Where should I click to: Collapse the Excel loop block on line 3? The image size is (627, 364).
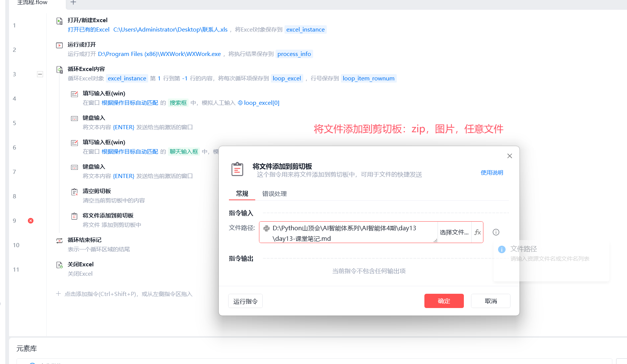(x=40, y=74)
